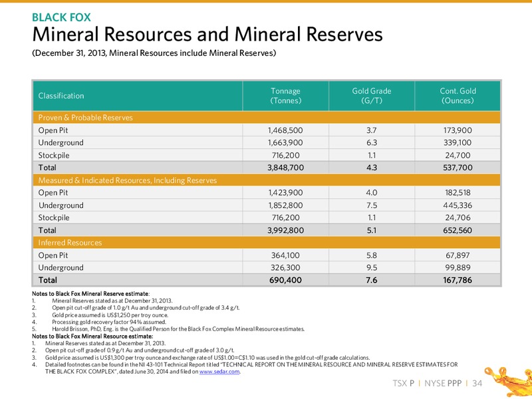
Task: Click the December 31, 2013 subtitle line
Action: tap(154, 53)
